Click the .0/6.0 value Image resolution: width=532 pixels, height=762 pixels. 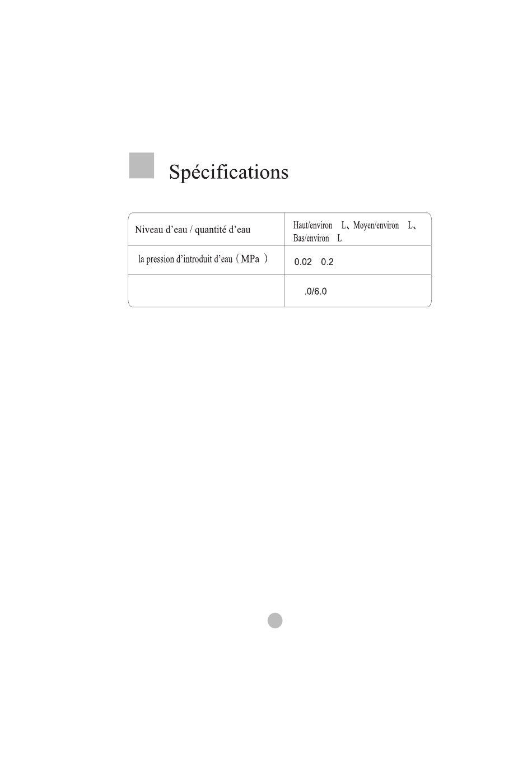click(x=315, y=291)
